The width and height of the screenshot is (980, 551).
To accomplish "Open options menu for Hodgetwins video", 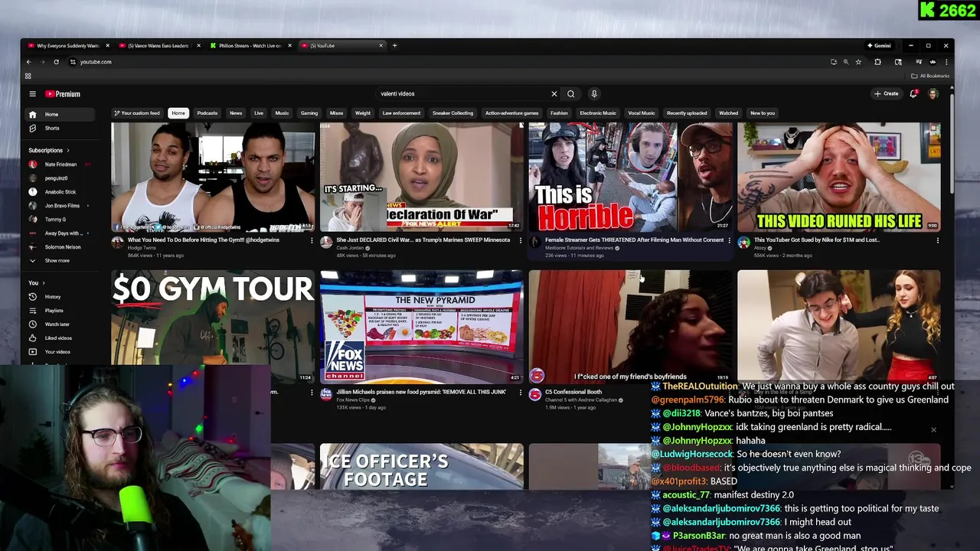I will pos(312,240).
